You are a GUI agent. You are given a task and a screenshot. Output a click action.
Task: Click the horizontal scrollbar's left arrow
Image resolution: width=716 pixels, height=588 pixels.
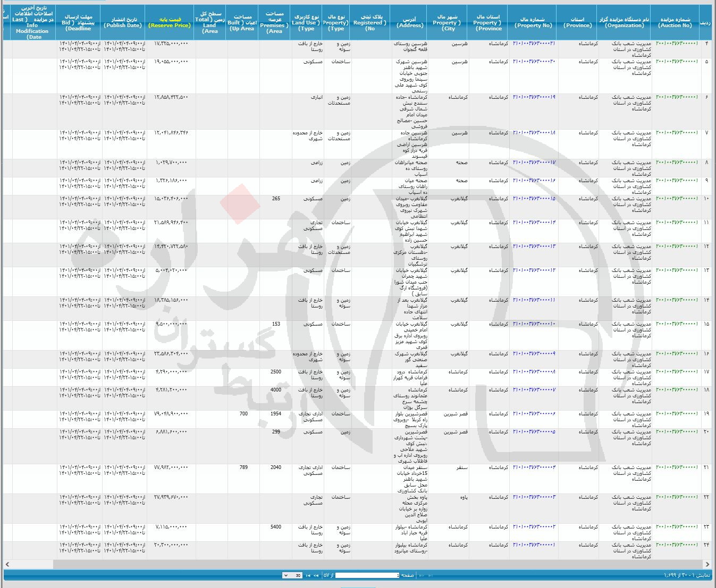click(x=7, y=564)
